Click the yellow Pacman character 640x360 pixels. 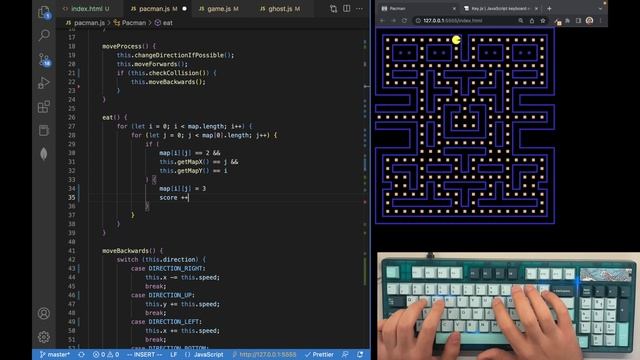(x=456, y=40)
